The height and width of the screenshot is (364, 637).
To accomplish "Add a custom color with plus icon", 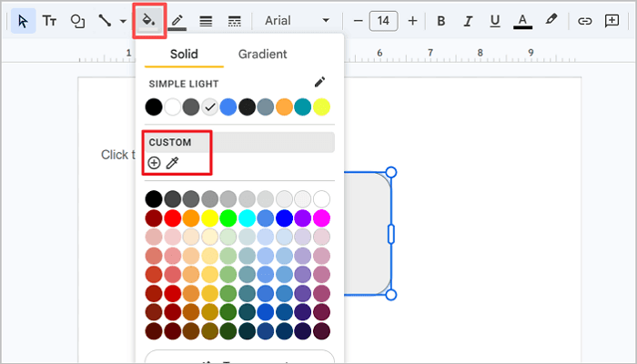I will click(x=154, y=163).
